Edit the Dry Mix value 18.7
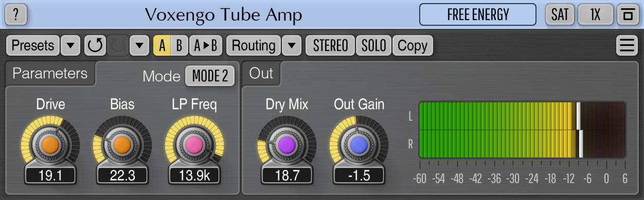This screenshot has height=200, width=644. [x=287, y=175]
